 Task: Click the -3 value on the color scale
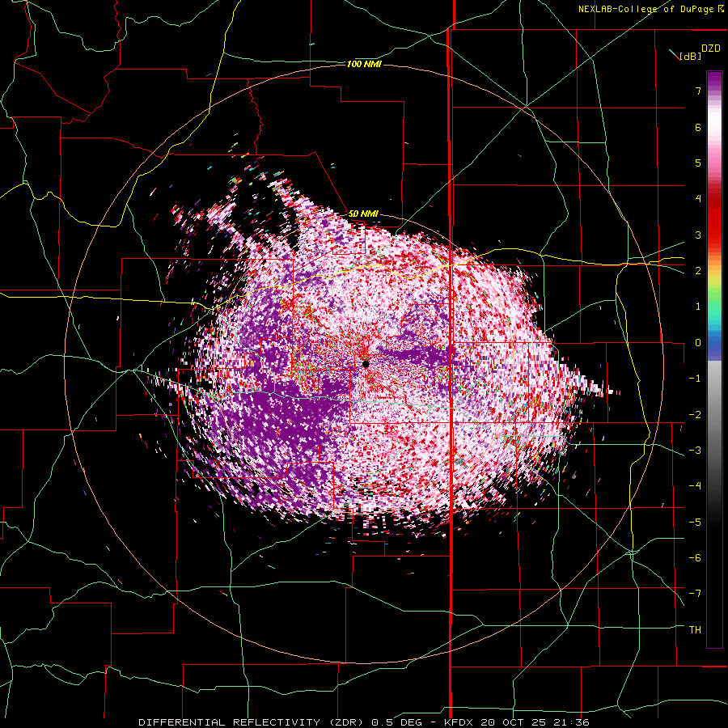click(x=695, y=451)
